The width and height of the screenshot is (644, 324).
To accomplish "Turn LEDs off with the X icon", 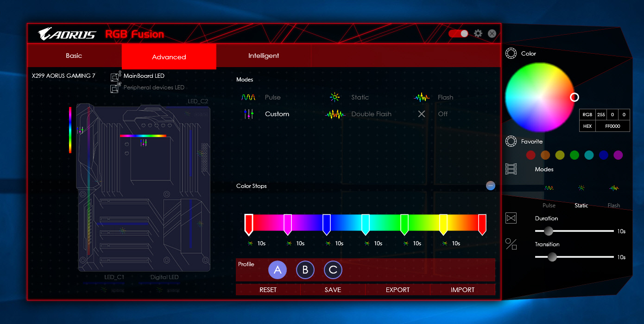I will tap(422, 114).
